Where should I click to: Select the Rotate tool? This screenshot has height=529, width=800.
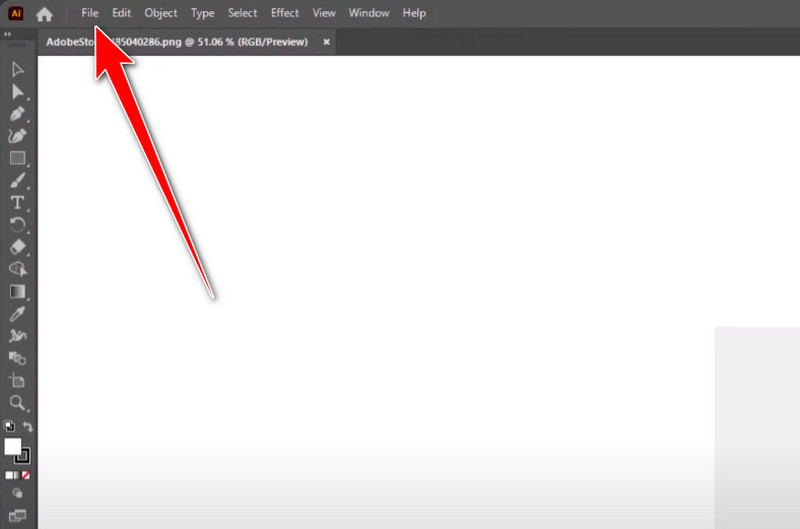coord(17,225)
